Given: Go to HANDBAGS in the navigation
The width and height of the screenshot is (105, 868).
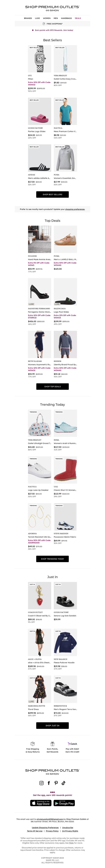Looking at the screenshot, I should coord(66,18).
